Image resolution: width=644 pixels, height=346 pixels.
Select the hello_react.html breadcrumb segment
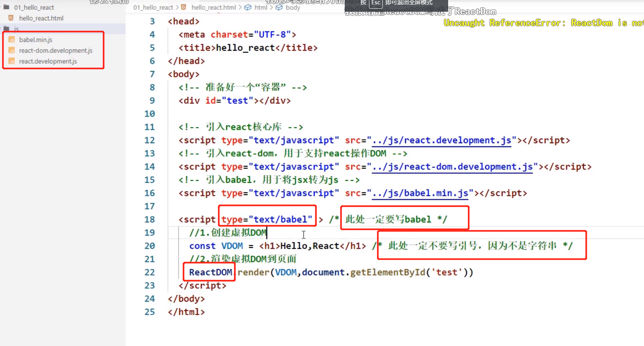click(214, 7)
